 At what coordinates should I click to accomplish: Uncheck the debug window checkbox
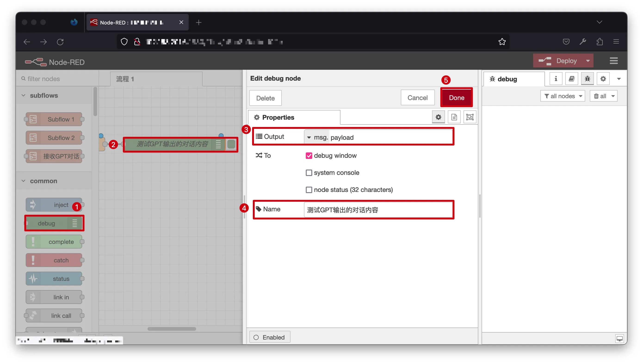[309, 155]
